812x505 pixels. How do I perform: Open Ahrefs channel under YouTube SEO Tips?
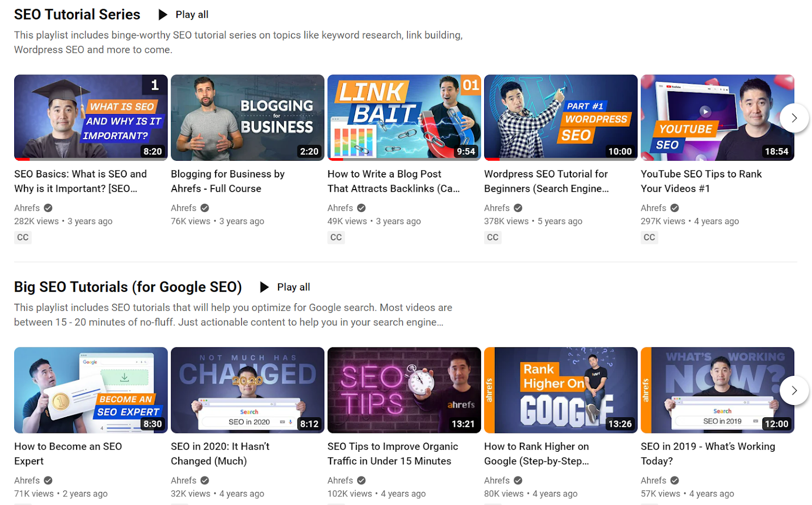click(654, 208)
